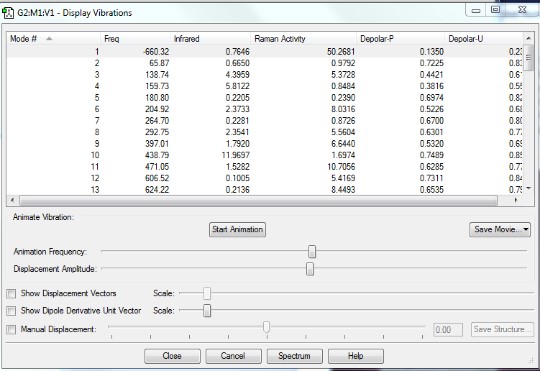
Task: Click the Manual Displacement slider handle
Action: (266, 327)
